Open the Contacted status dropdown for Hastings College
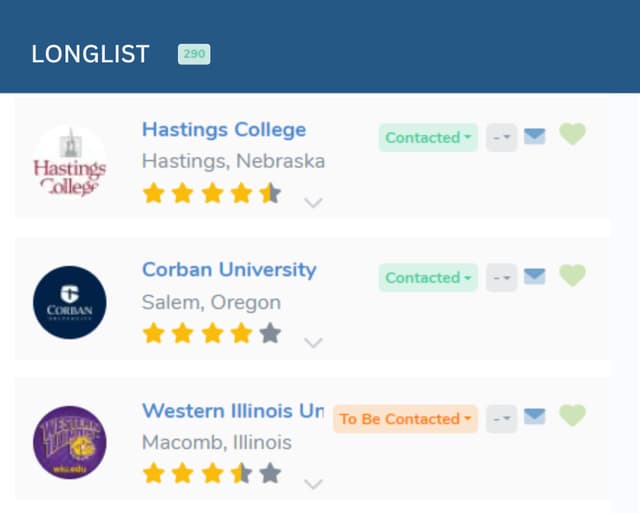The height and width of the screenshot is (513, 640). [428, 138]
